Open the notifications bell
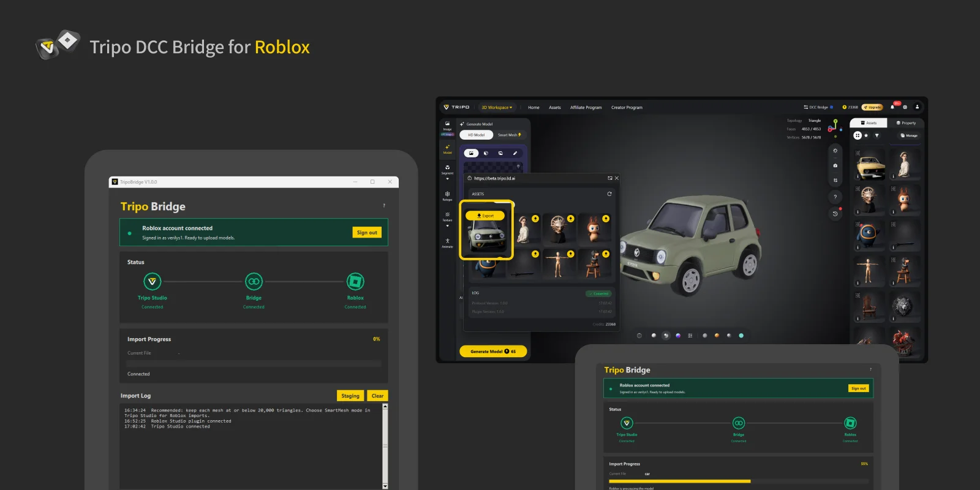980x490 pixels. (892, 107)
